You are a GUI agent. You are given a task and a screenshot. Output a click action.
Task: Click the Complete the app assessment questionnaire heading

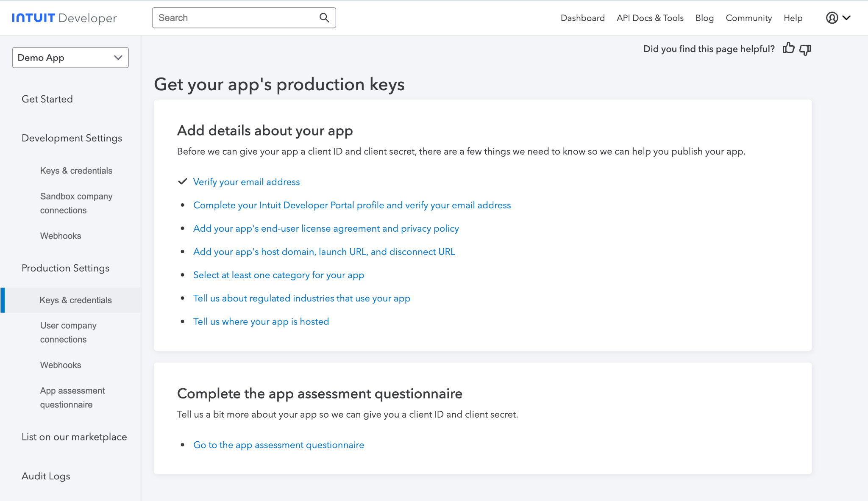coord(320,393)
